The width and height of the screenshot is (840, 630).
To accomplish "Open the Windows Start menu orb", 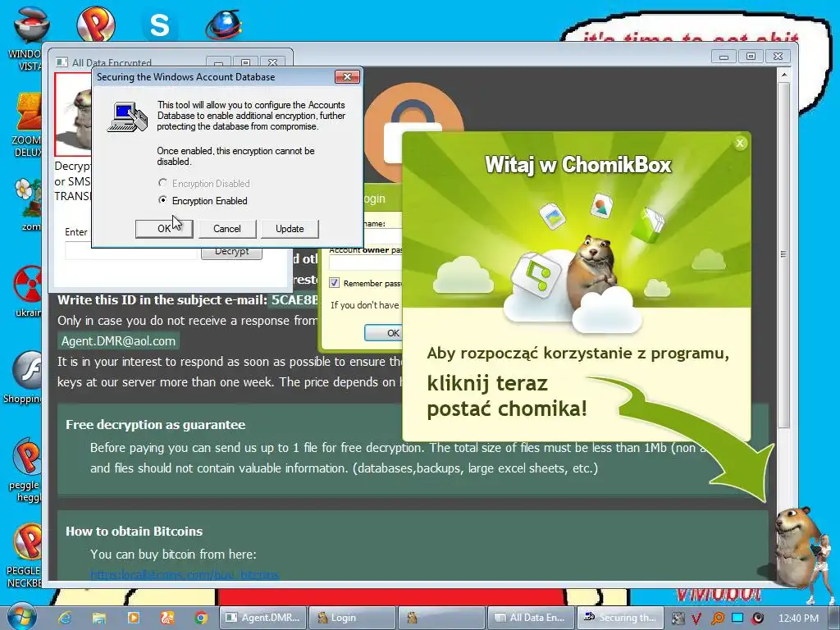I will point(21,617).
